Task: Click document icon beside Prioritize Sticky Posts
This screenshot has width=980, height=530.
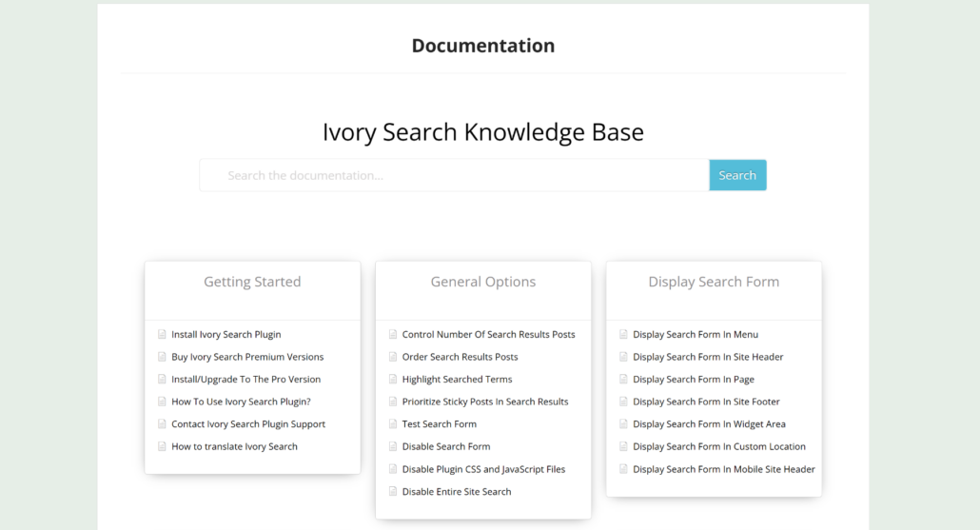Action: pyautogui.click(x=393, y=402)
